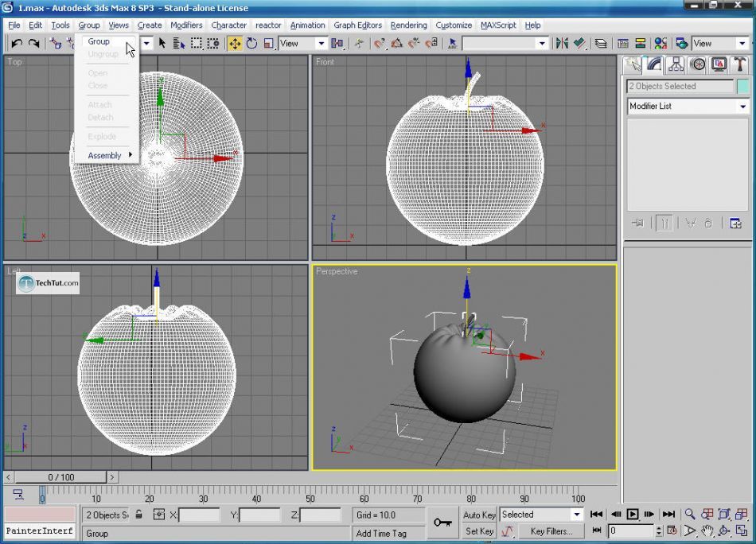Activate the Select and Rotate tool
This screenshot has height=544, width=756.
251,44
